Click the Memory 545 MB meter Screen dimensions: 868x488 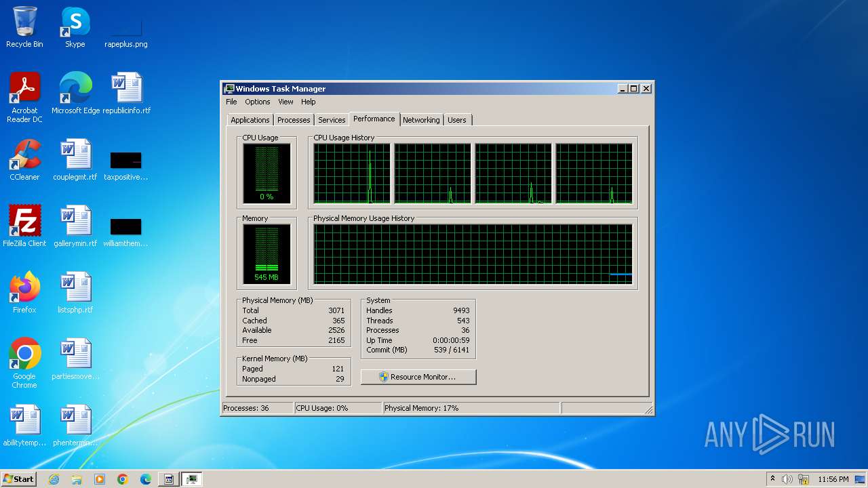(267, 254)
